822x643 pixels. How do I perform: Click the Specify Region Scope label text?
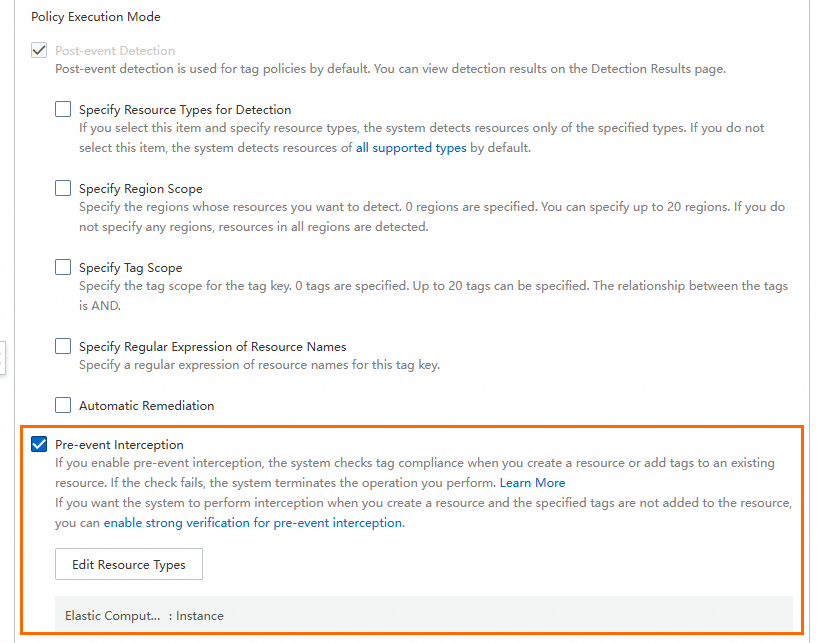coord(140,188)
